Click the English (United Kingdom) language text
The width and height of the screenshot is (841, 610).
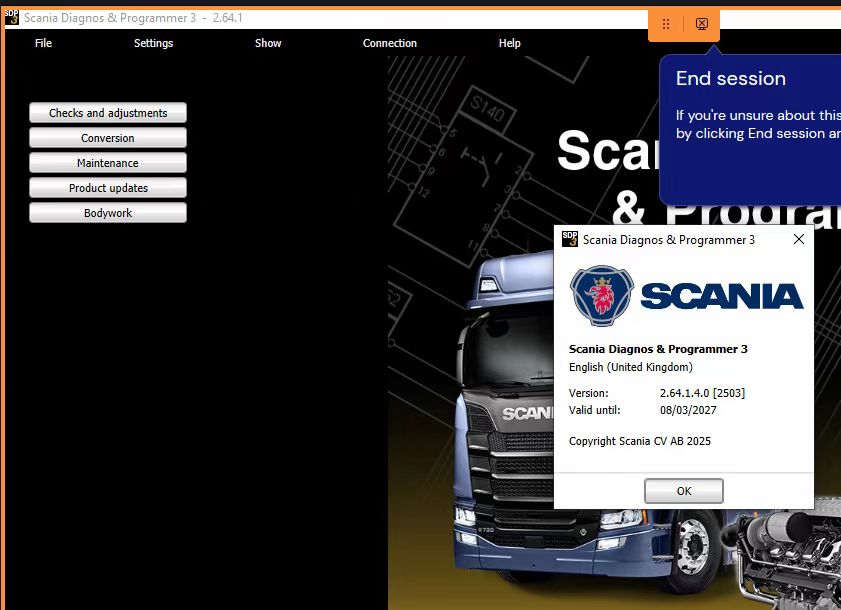(x=631, y=367)
